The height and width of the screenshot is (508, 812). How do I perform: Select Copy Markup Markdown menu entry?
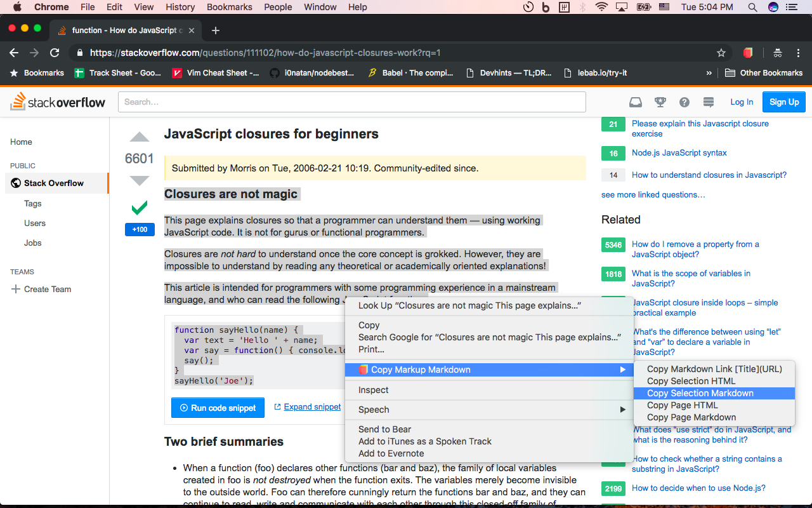489,370
